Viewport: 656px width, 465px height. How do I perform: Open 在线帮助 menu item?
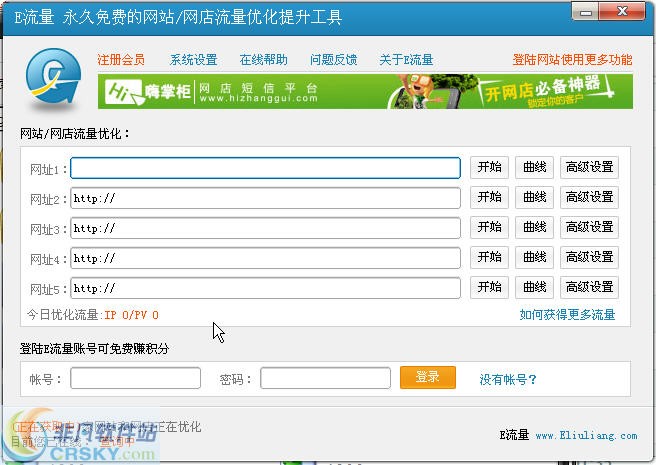264,60
